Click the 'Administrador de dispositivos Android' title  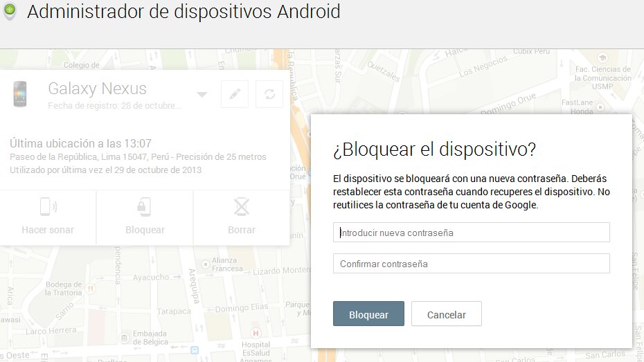(x=184, y=11)
